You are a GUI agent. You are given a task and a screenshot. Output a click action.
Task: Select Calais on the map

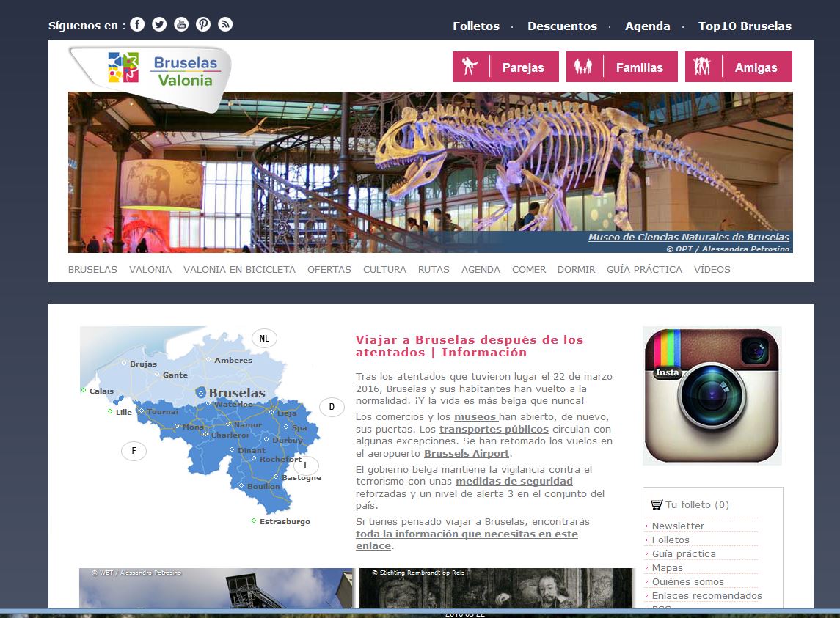[101, 391]
